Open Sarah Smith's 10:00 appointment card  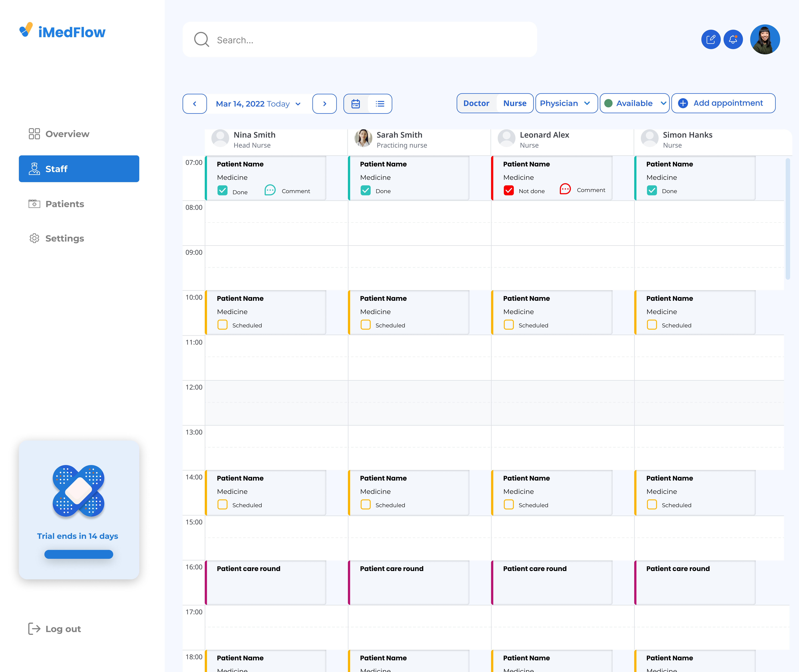pyautogui.click(x=409, y=313)
